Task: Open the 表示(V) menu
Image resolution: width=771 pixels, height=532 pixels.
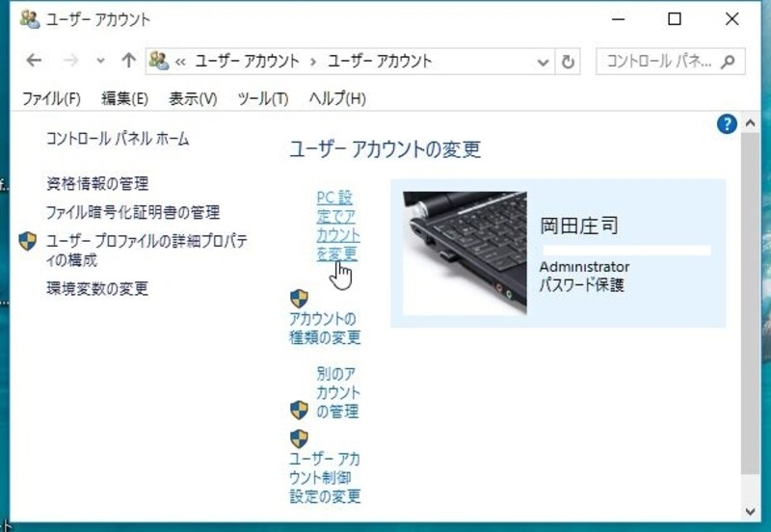Action: [193, 98]
